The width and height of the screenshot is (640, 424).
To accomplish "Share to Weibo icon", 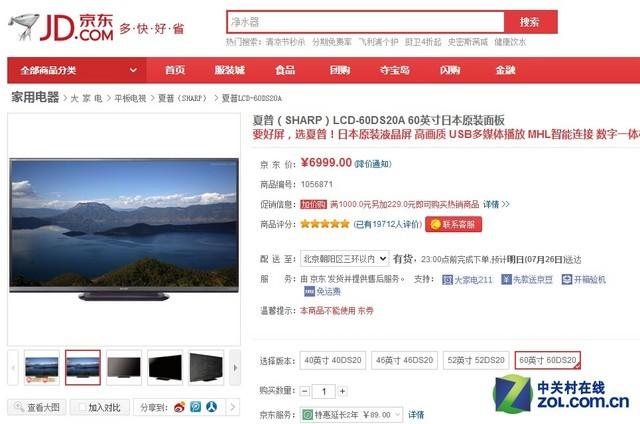I will pos(179,407).
